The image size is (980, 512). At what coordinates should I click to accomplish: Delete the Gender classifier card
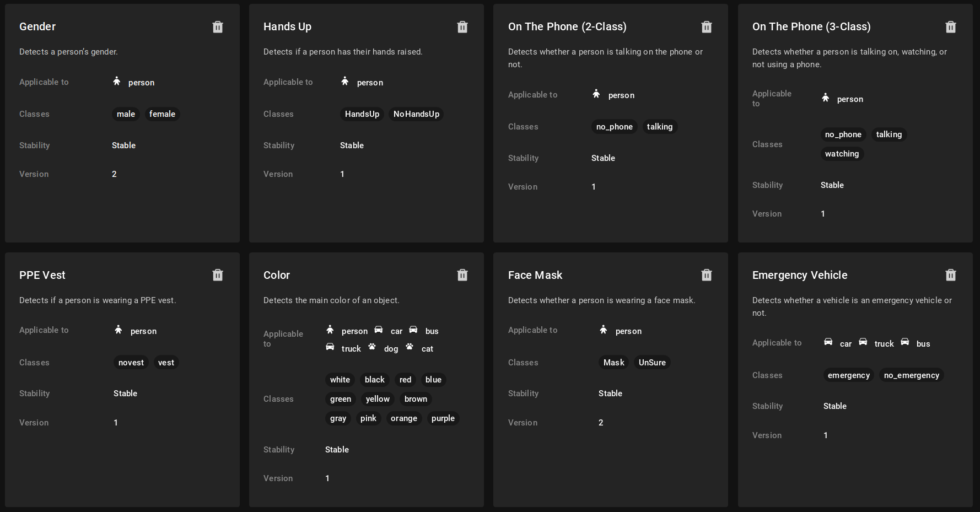pyautogui.click(x=218, y=27)
